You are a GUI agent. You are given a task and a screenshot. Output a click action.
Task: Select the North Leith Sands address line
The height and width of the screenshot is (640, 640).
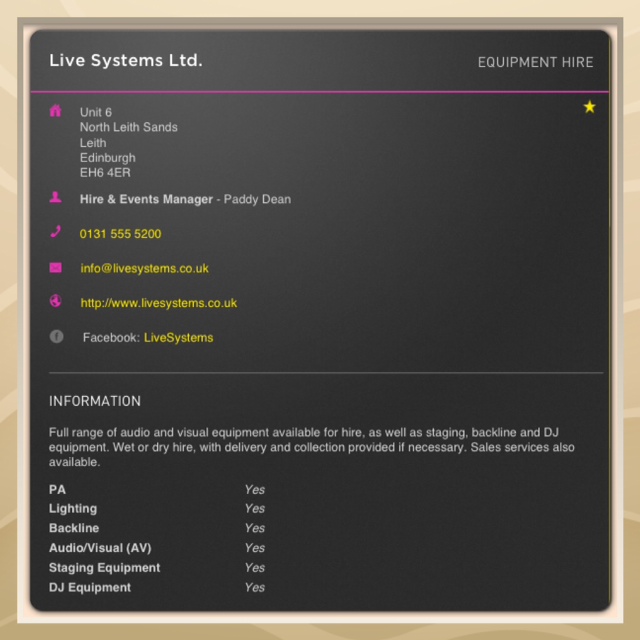[129, 127]
